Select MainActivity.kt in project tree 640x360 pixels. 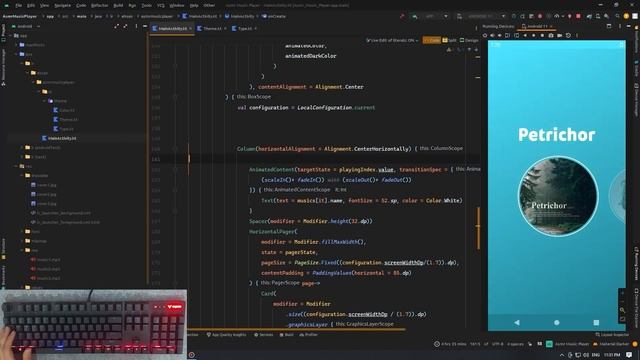pyautogui.click(x=59, y=138)
